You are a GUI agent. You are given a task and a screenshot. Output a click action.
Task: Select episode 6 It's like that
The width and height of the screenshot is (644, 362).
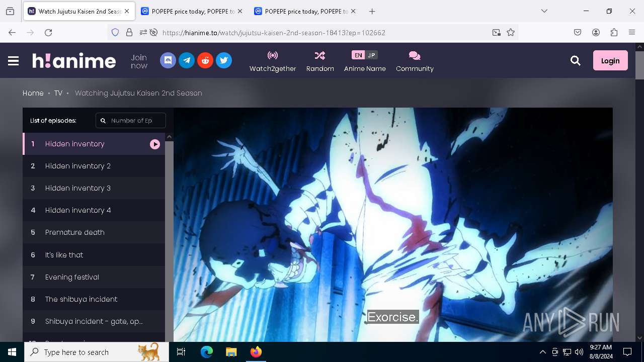[x=94, y=255]
